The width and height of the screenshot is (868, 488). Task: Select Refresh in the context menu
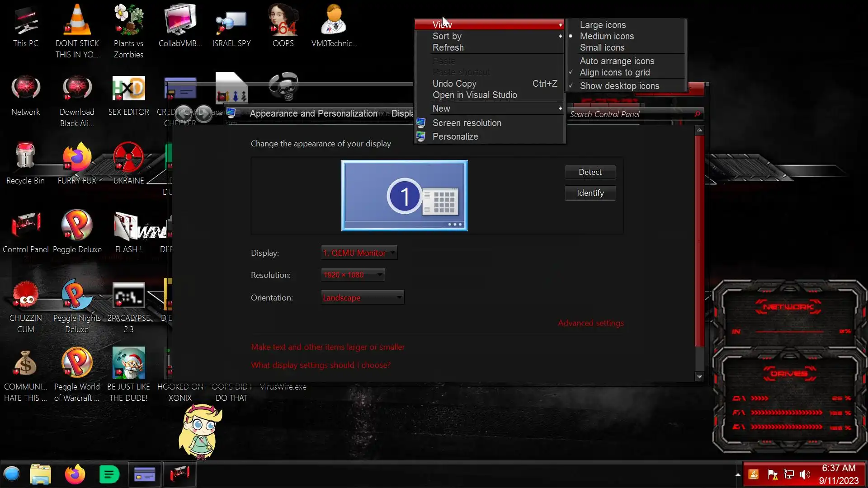coord(448,47)
